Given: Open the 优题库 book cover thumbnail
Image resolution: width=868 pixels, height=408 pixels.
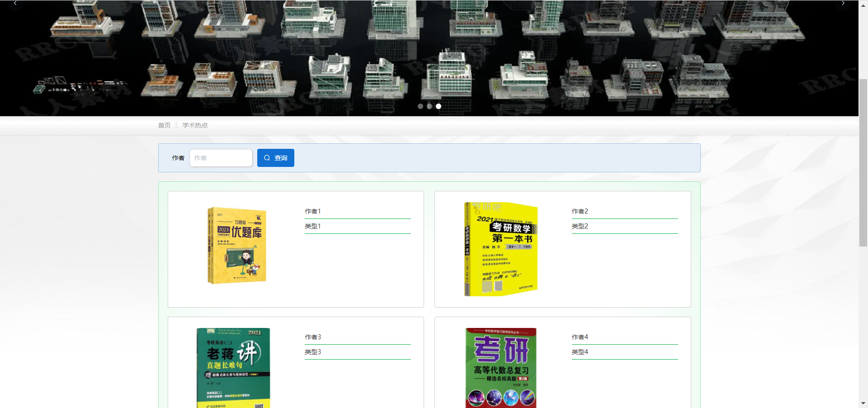Looking at the screenshot, I should 237,246.
